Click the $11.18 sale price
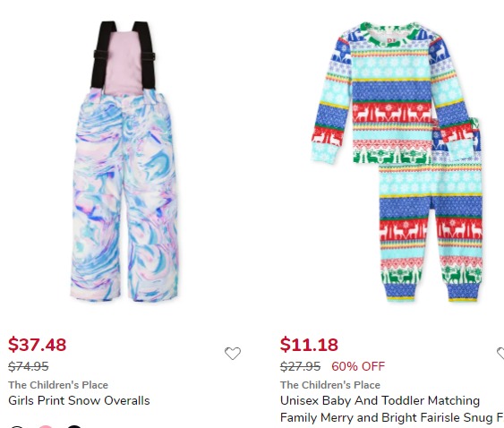The image size is (504, 428). 309,345
